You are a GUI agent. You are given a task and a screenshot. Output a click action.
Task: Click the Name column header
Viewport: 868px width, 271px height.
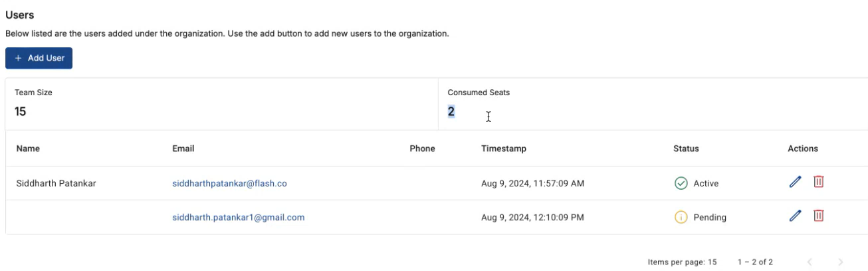click(28, 148)
